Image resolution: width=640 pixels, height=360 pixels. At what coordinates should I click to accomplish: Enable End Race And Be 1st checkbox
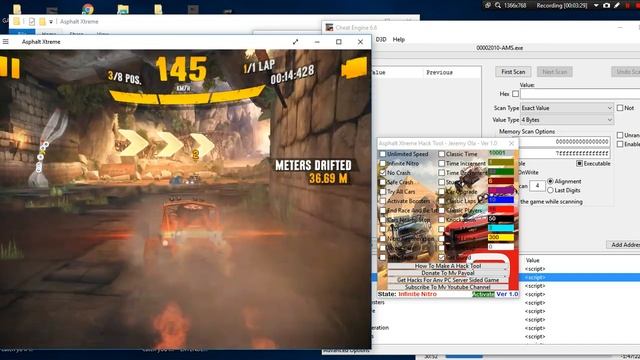tap(382, 210)
